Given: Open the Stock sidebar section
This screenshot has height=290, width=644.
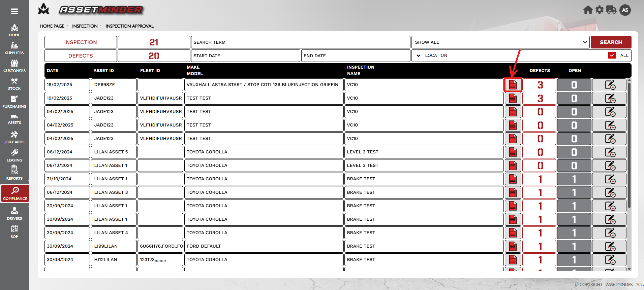Looking at the screenshot, I should (14, 84).
